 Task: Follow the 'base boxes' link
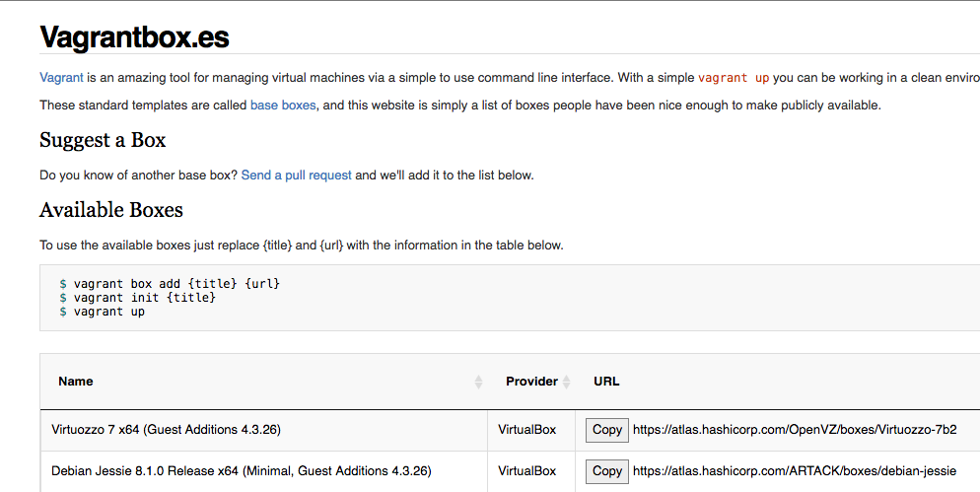tap(283, 105)
